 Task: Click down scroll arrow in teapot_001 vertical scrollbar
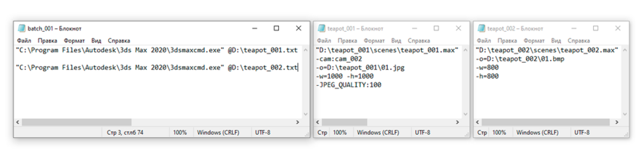[466, 114]
